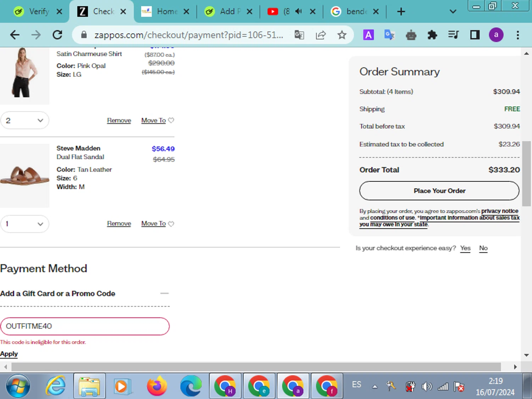Show hidden system tray icons

375,387
